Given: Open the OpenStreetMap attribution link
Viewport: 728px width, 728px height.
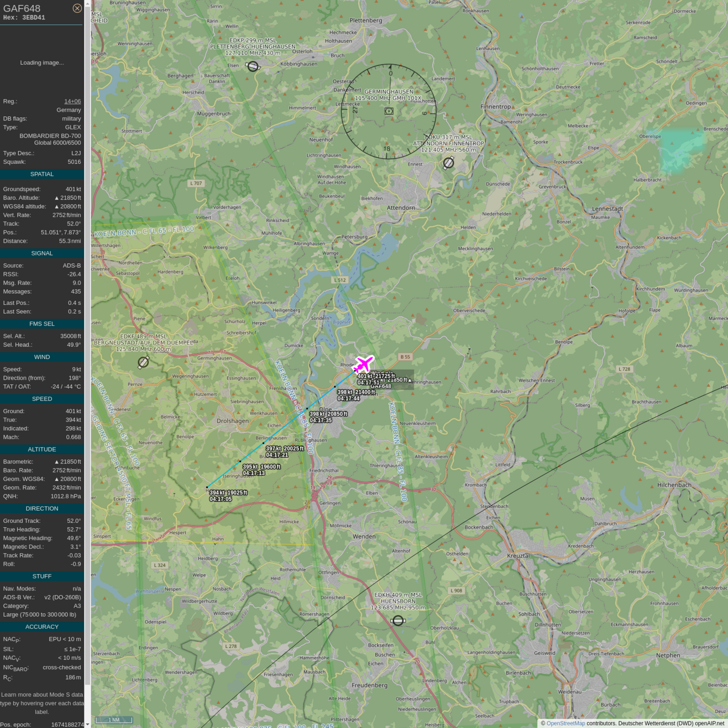Looking at the screenshot, I should [565, 723].
